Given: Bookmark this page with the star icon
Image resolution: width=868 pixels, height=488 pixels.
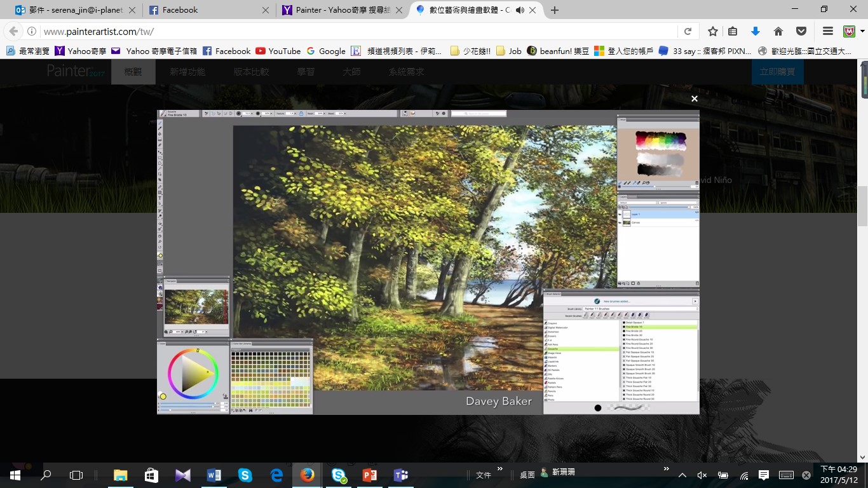Looking at the screenshot, I should (x=713, y=31).
